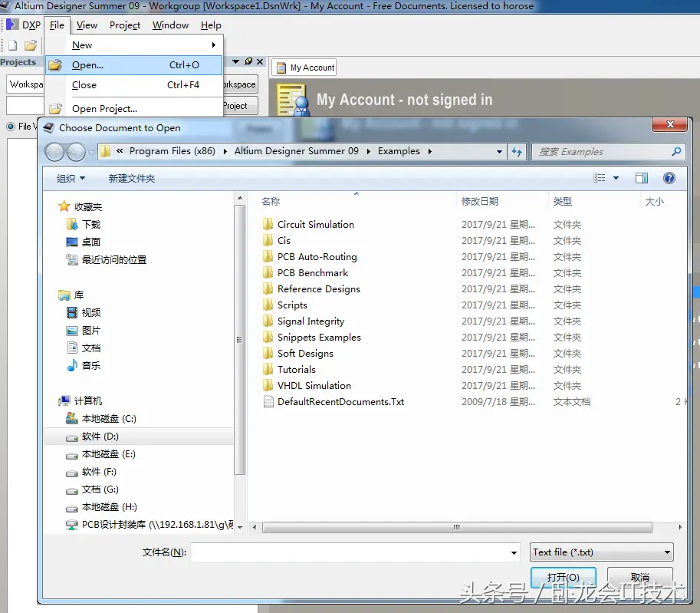Select 软件 (D:) drive
Screen dimensions: 700x613
tap(100, 437)
